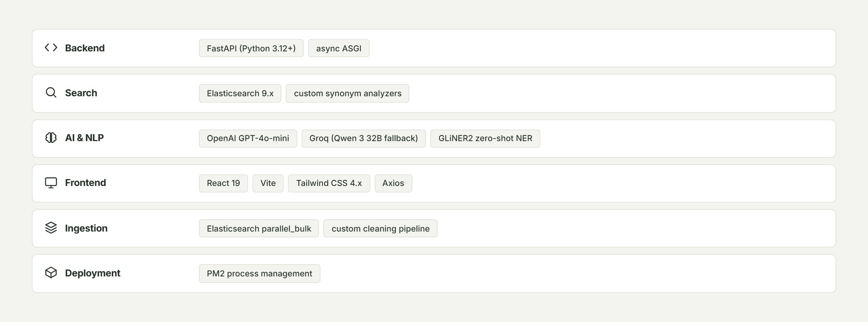Screen dimensions: 868x322
Task: Click the brain icon beside AI & NLP
Action: click(x=51, y=137)
